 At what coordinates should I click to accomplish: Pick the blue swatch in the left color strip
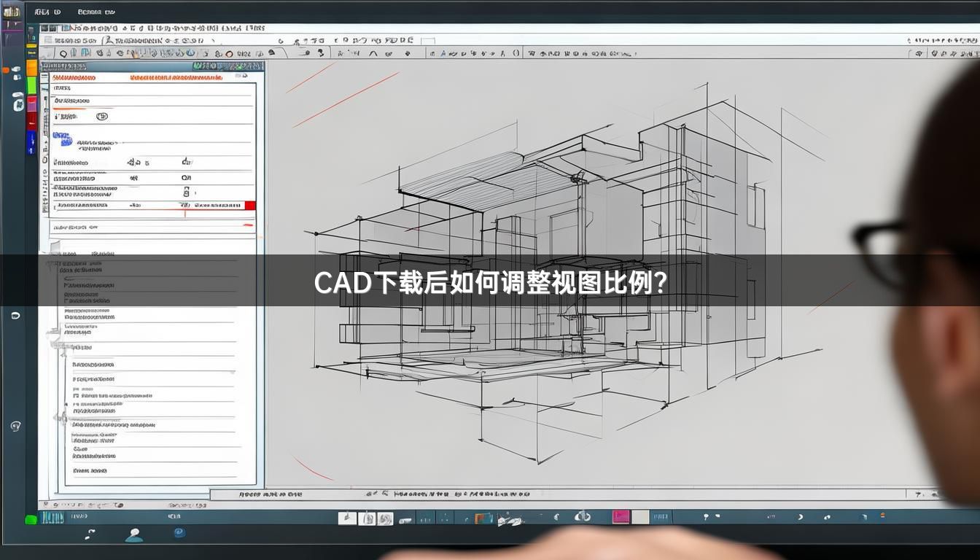[x=31, y=141]
